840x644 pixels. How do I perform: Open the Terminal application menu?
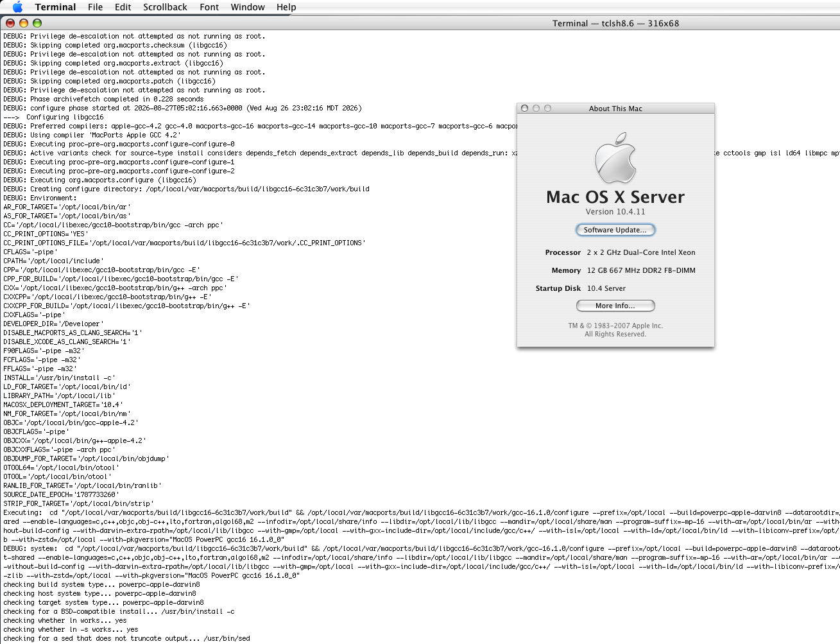[x=55, y=7]
